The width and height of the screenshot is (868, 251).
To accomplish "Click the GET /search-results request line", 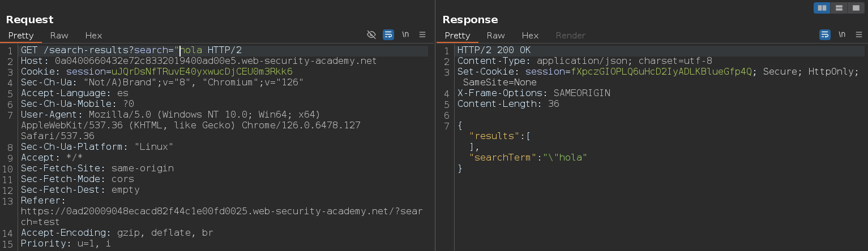I will click(x=131, y=50).
